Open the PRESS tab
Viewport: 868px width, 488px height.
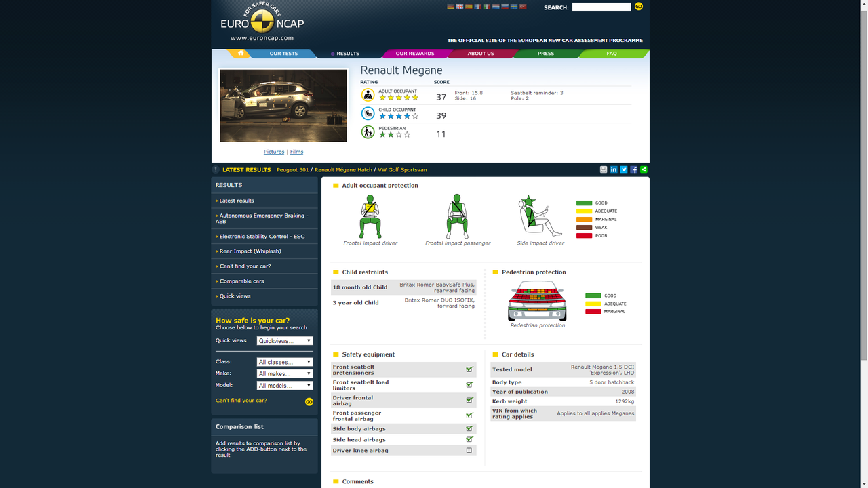546,54
